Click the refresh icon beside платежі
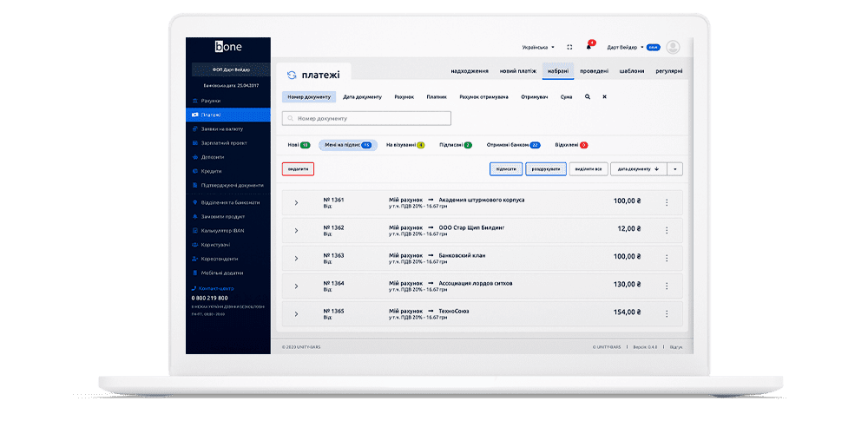Viewport: 868px width, 434px height. click(x=292, y=76)
